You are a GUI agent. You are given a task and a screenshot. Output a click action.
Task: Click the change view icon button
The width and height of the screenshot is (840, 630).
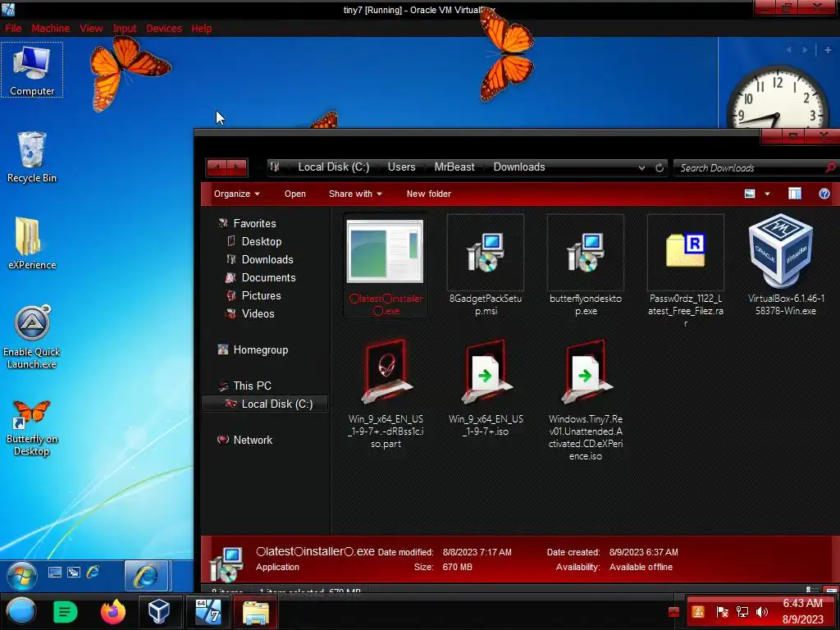750,194
